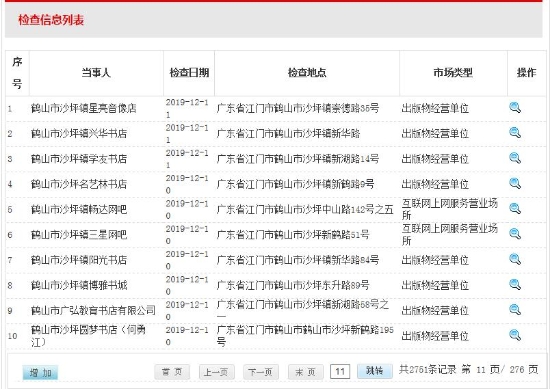
Task: Click address ending 沙坪镇新华路 in row 2
Action: [288, 134]
